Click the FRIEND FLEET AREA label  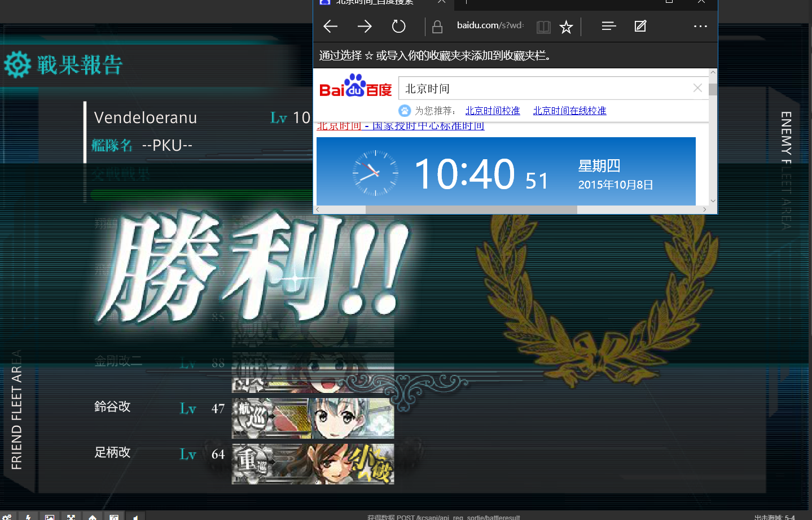click(x=17, y=410)
